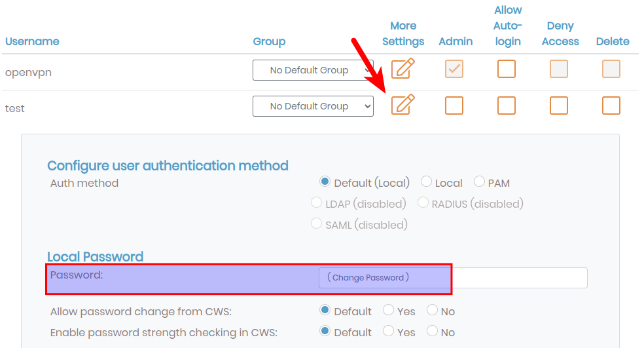This screenshot has width=644, height=348.
Task: Enable password strength checking: select Yes
Action: [389, 332]
